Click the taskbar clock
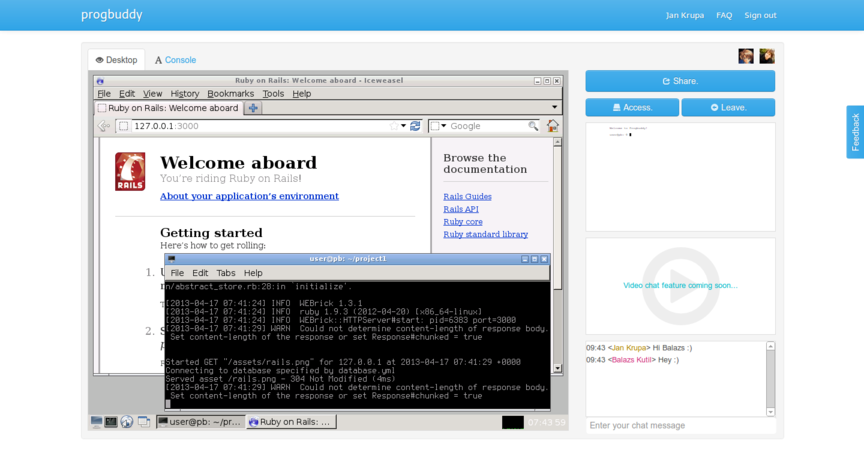This screenshot has height=474, width=864. 547,422
